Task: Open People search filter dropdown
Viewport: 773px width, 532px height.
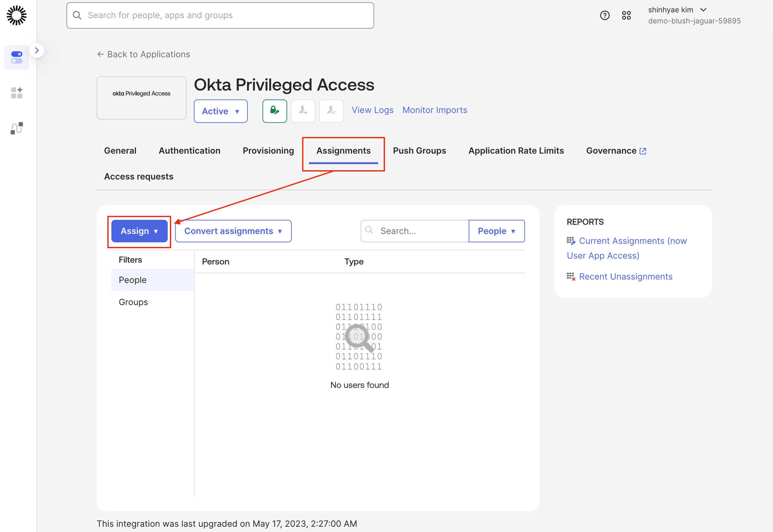Action: click(x=496, y=231)
